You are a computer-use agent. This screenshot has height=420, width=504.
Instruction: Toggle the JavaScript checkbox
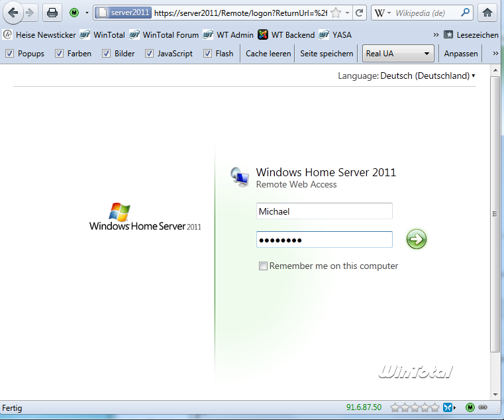point(149,54)
